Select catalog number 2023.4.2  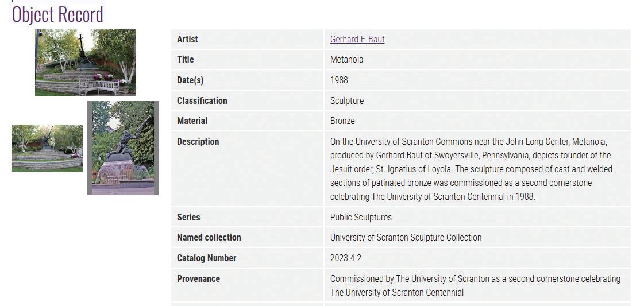pyautogui.click(x=345, y=258)
